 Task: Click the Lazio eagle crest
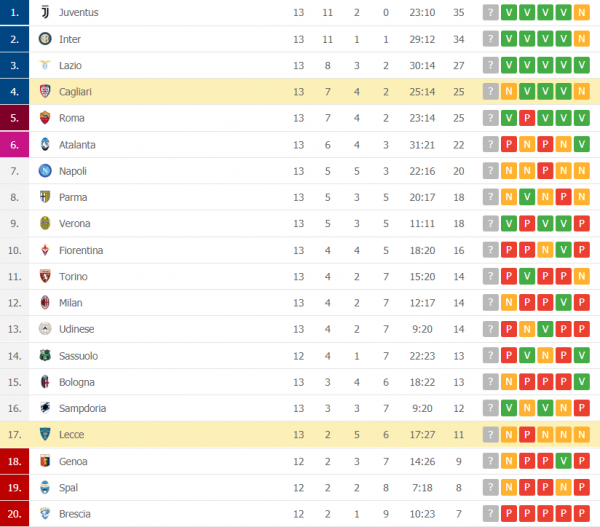[x=45, y=65]
